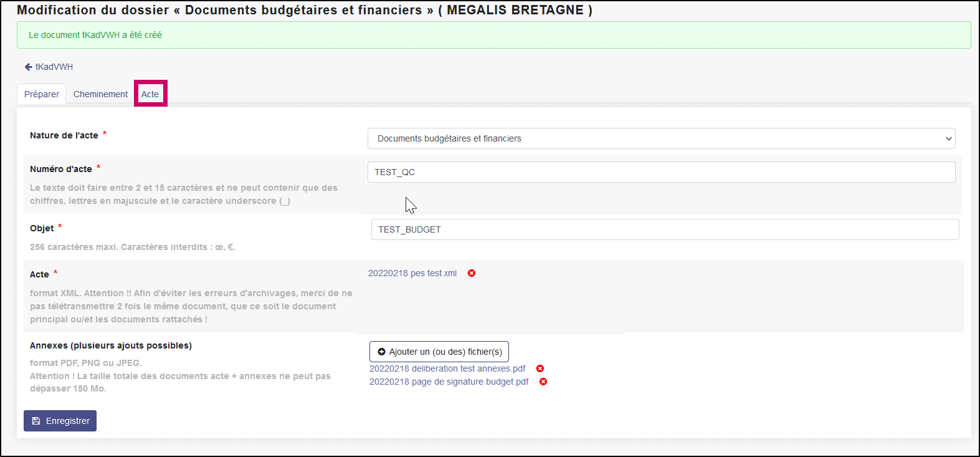The image size is (980, 457).
Task: Click the green document created notification
Action: click(x=493, y=35)
